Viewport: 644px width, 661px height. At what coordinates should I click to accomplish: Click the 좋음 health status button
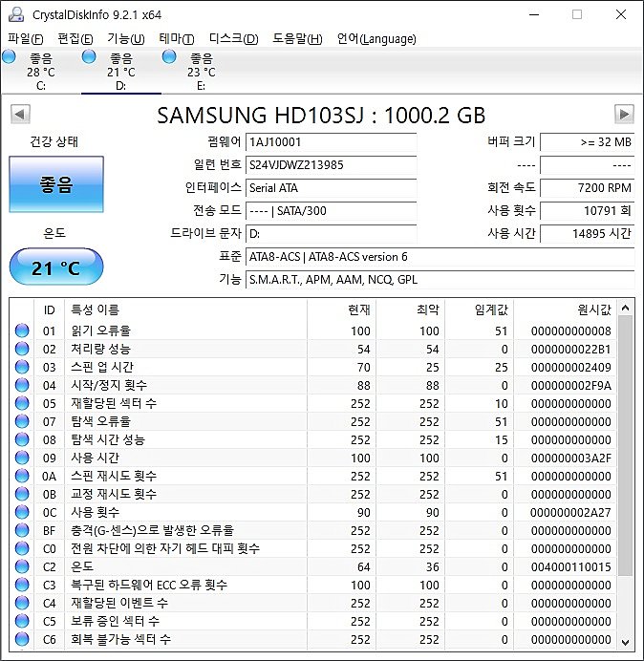coord(56,184)
